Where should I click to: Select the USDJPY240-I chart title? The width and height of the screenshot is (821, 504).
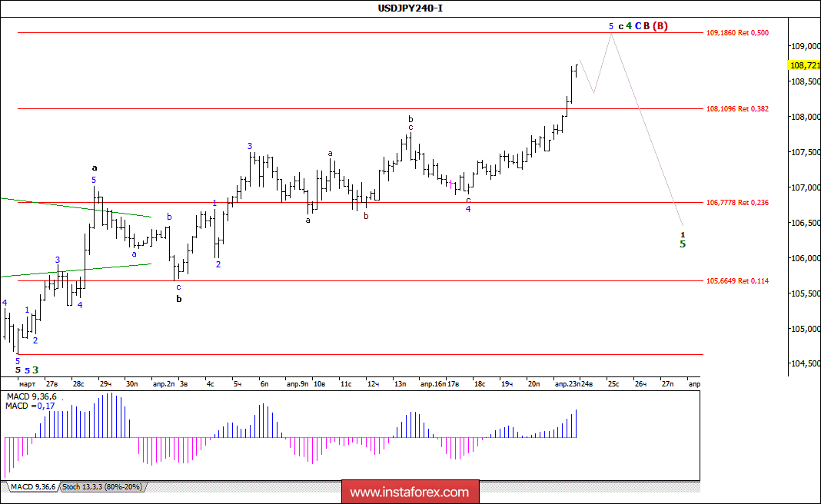410,8
